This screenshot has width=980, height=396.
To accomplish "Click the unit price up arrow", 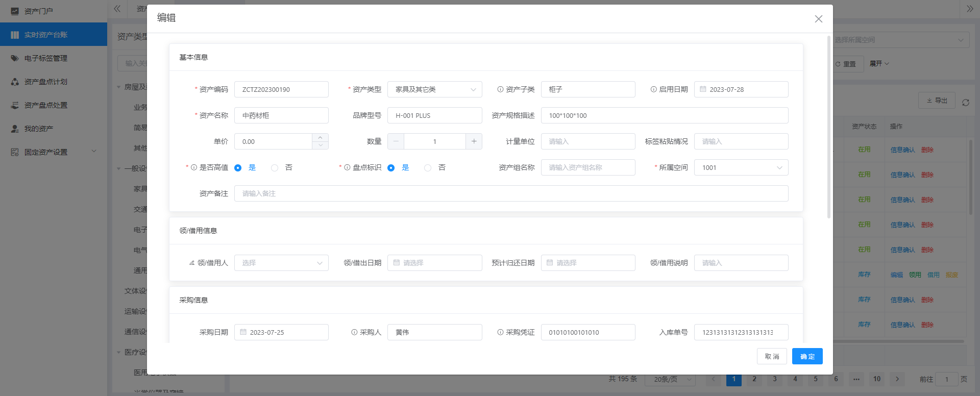I will pyautogui.click(x=320, y=138).
